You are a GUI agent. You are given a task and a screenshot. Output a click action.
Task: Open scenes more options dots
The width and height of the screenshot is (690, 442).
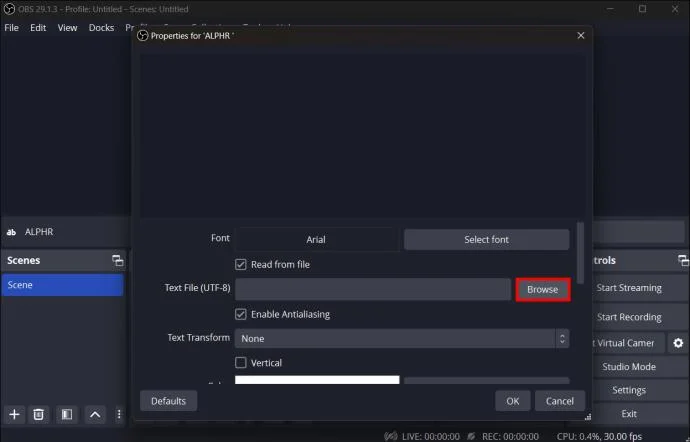pos(119,414)
